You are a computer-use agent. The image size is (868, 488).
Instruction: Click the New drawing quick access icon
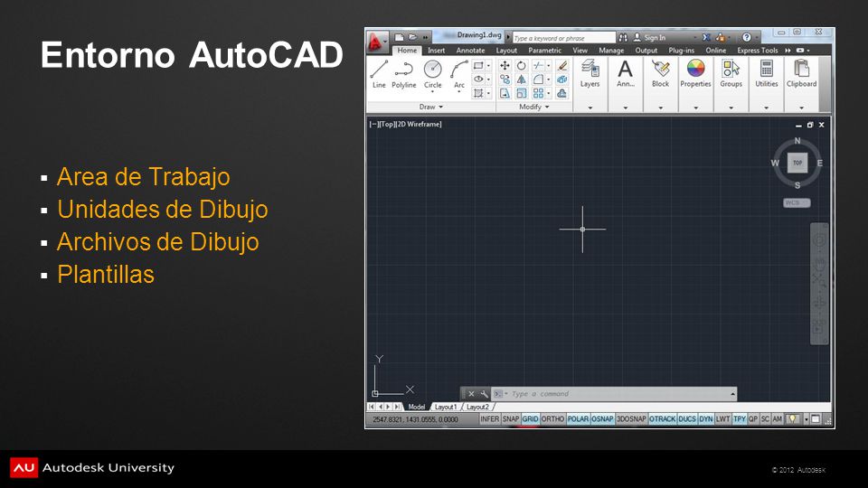coord(399,37)
